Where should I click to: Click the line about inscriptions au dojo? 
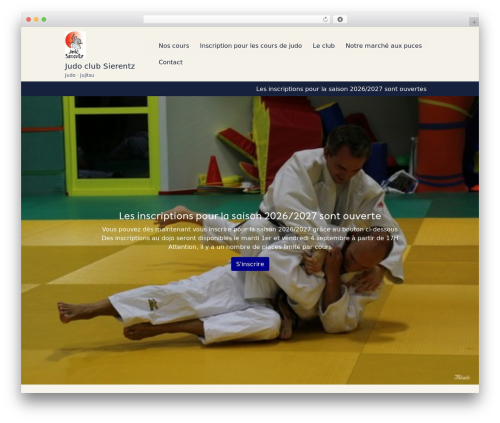point(250,238)
